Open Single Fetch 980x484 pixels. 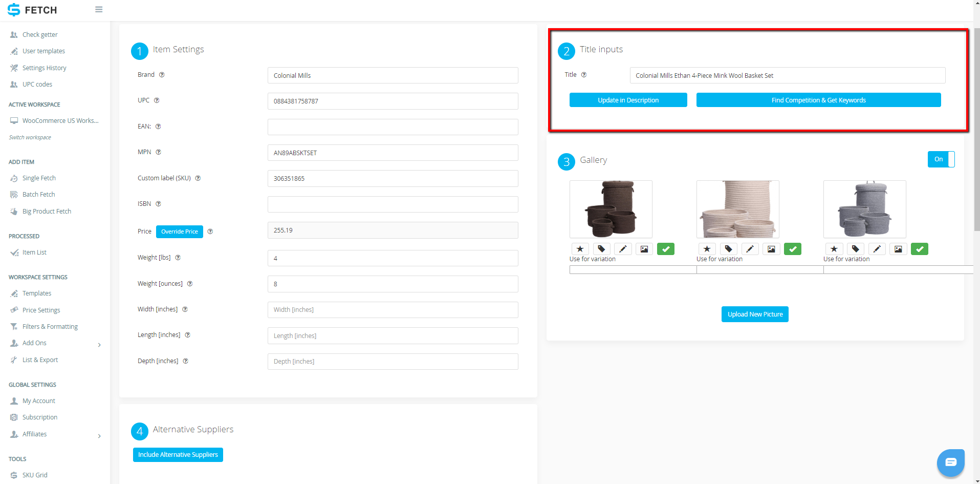point(39,178)
